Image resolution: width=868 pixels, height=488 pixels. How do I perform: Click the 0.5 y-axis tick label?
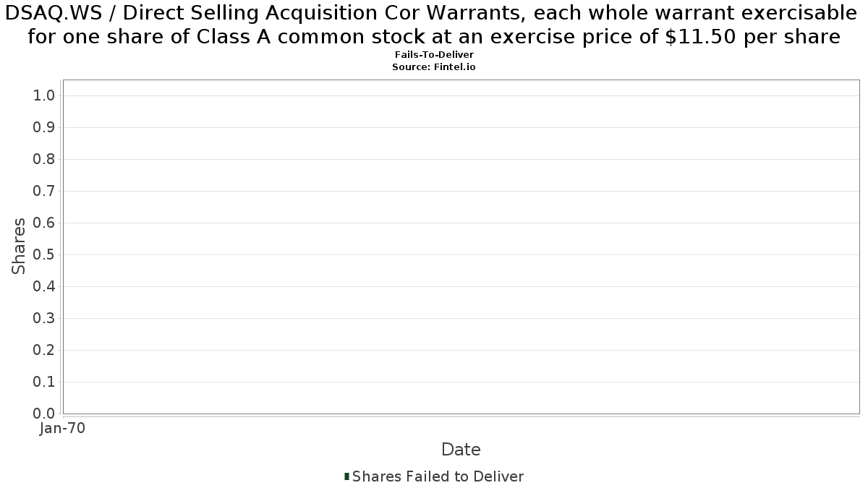tap(44, 255)
